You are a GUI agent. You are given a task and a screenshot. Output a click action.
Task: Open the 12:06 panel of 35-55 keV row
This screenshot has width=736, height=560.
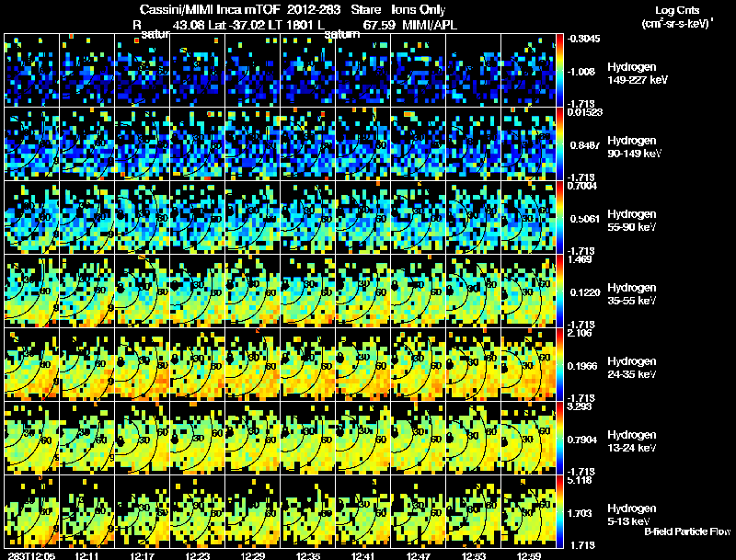(31, 291)
